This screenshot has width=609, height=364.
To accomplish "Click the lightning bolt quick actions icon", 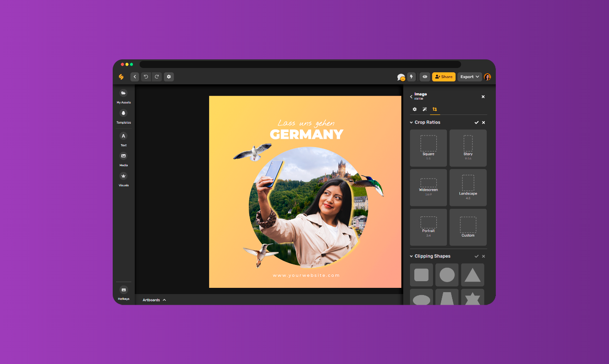I will coord(411,77).
